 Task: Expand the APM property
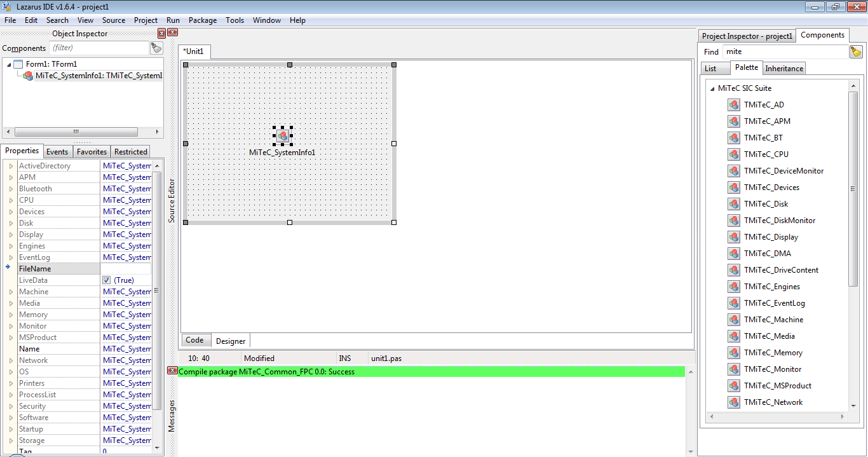tap(11, 177)
